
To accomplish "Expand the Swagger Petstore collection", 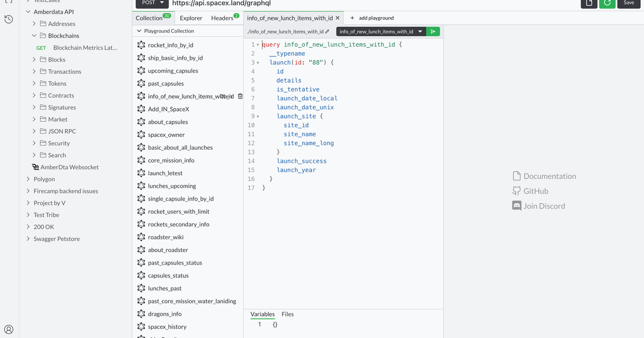I will (28, 239).
